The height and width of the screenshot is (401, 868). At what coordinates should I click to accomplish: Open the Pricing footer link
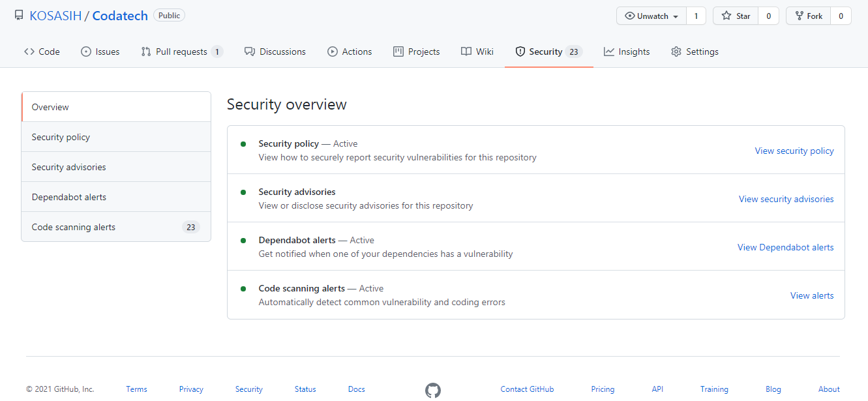[603, 389]
